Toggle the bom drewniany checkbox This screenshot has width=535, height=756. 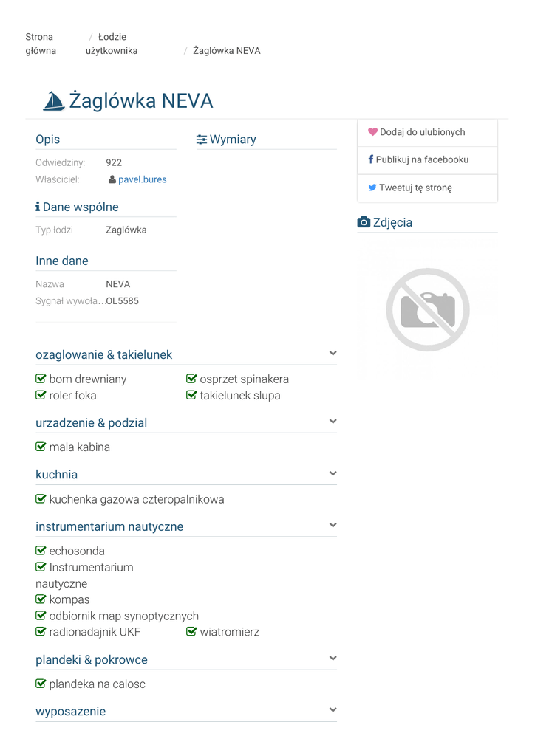pos(41,379)
